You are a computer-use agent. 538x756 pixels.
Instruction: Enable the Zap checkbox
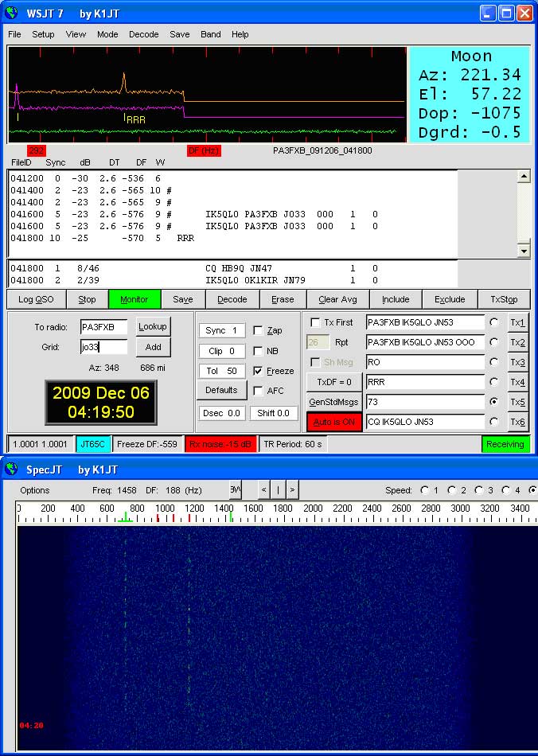[258, 331]
